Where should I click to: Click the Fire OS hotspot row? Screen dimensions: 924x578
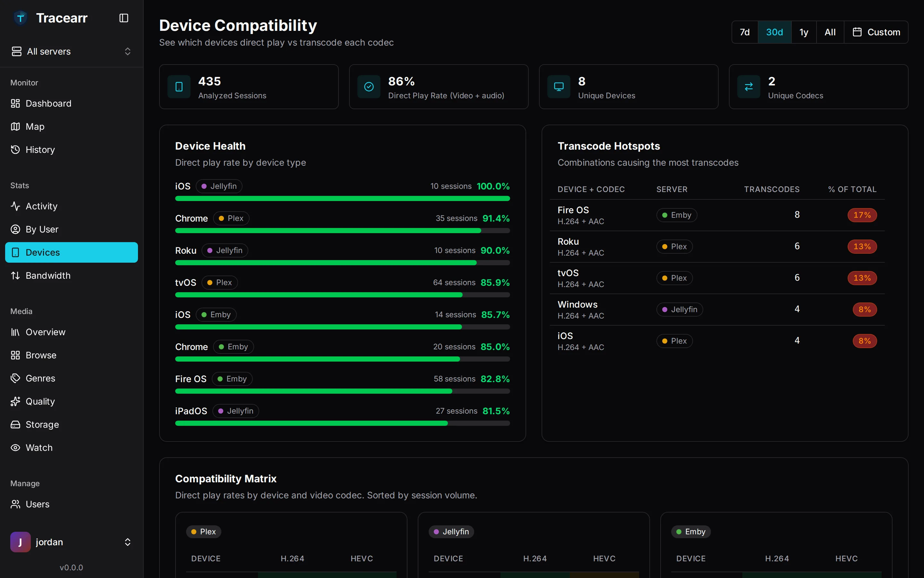pyautogui.click(x=717, y=215)
